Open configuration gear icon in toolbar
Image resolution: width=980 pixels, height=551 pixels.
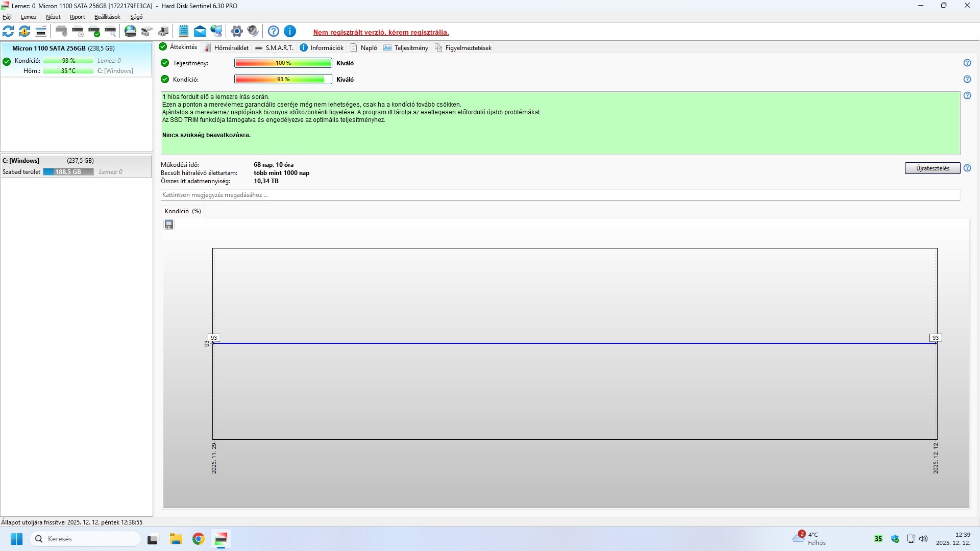(x=236, y=32)
